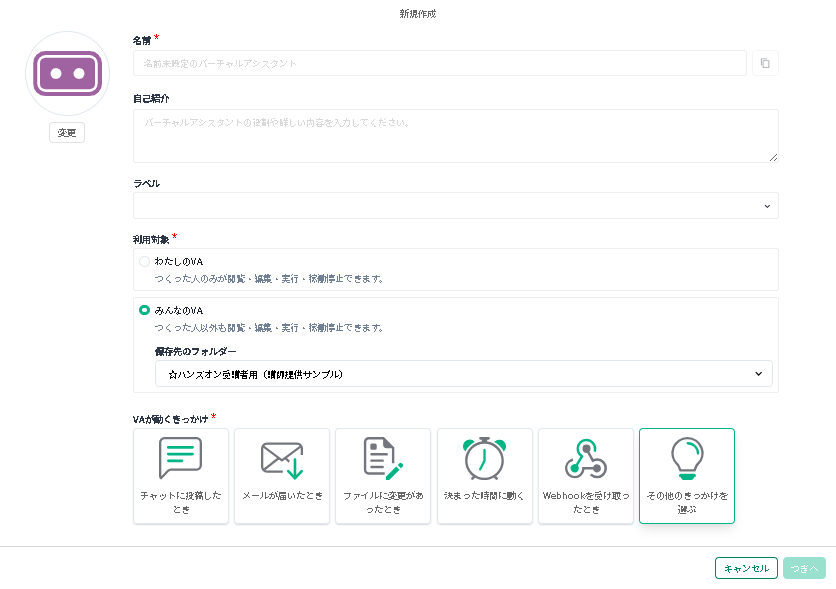Viewport: 836px width, 589px height.
Task: Select the email received trigger icon
Action: click(282, 459)
